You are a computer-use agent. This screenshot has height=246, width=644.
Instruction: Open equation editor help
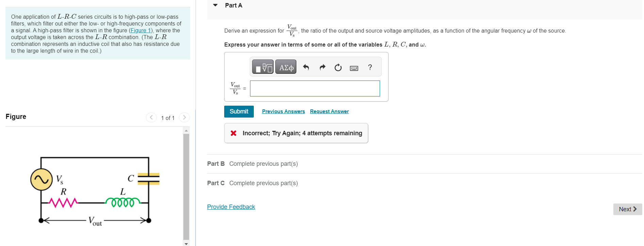tap(370, 68)
